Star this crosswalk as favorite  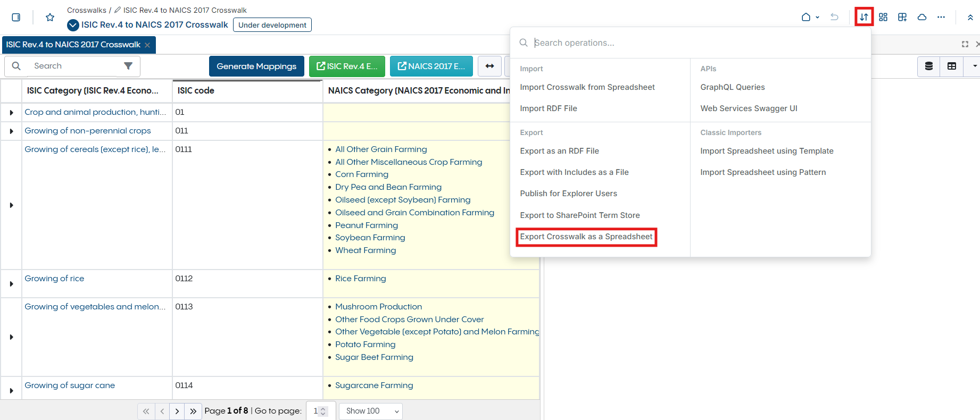pos(50,18)
